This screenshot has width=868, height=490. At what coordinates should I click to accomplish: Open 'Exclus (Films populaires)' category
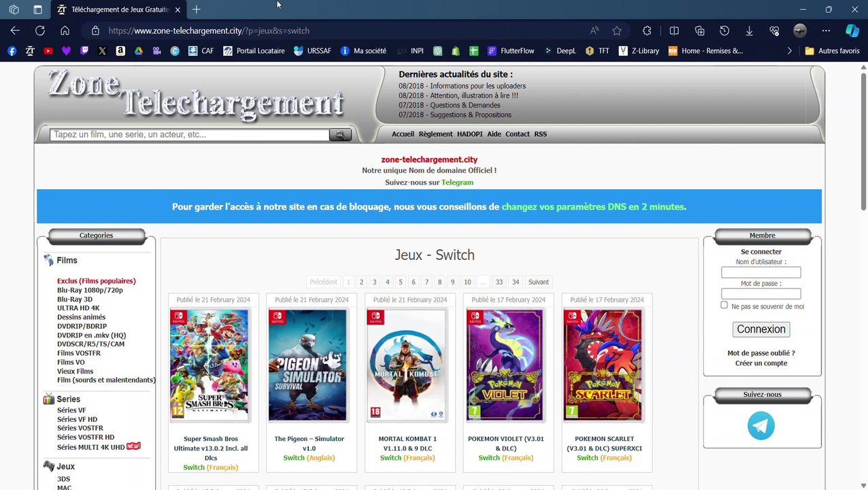(96, 281)
